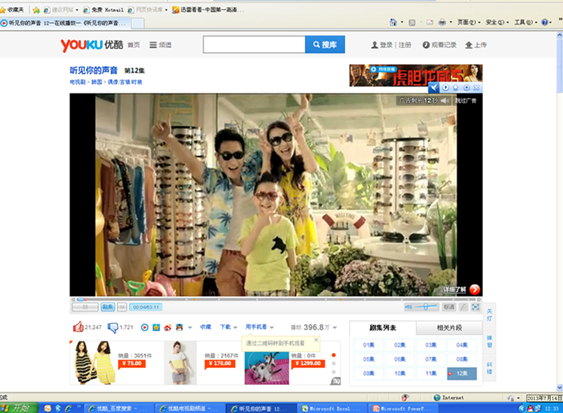Screen dimensions: 563x413
Task: Click 纠错 report error side button
Action: [x=489, y=368]
